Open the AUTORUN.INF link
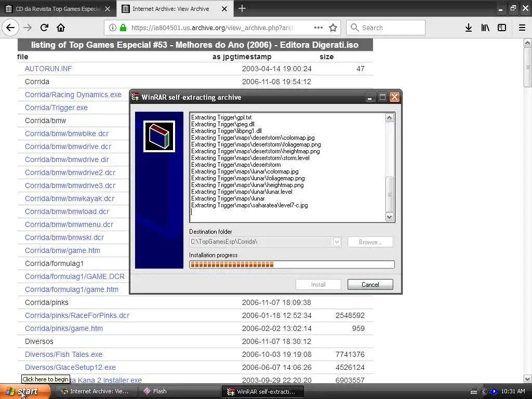The height and width of the screenshot is (399, 532). (x=48, y=69)
